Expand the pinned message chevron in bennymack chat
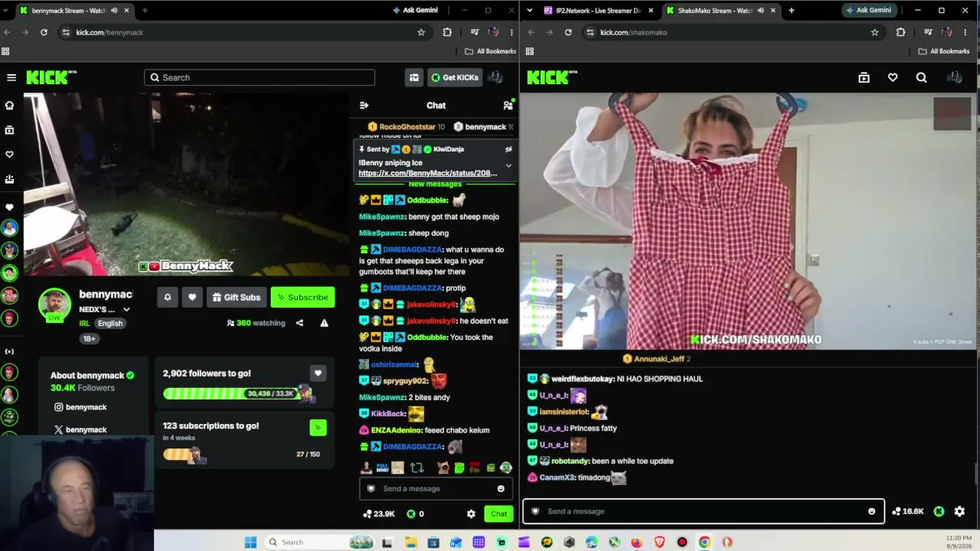The image size is (980, 551). 508,166
